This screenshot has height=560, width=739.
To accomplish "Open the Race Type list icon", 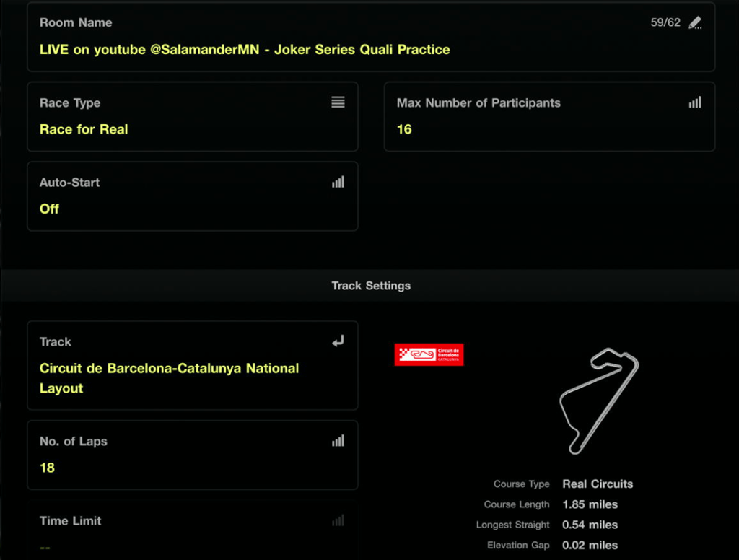I will coord(338,102).
